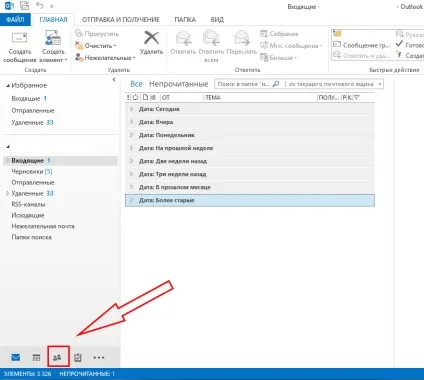Expand Дата: На прошлой неделе group
This screenshot has width=424, height=380.
(x=132, y=148)
